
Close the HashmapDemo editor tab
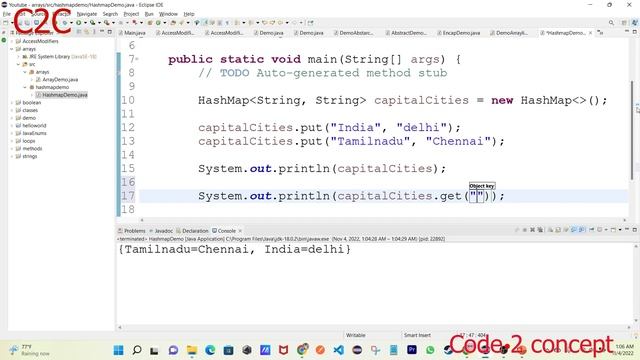(x=590, y=33)
